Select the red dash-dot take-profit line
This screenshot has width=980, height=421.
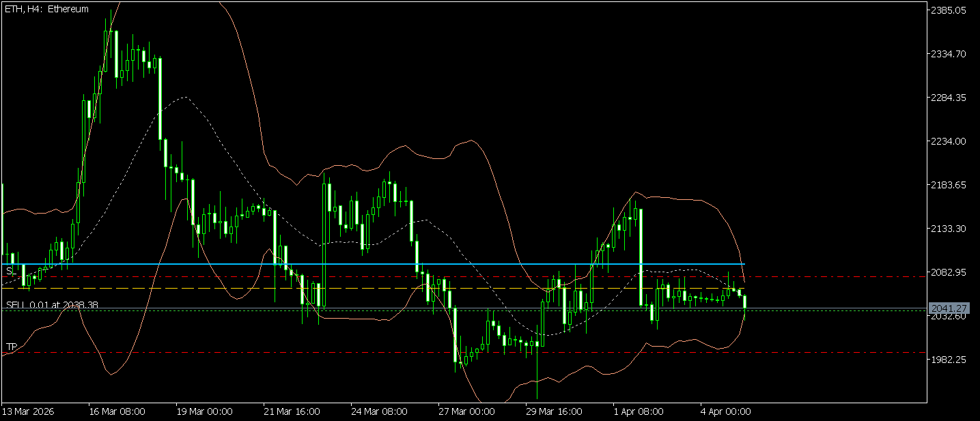[x=464, y=353]
